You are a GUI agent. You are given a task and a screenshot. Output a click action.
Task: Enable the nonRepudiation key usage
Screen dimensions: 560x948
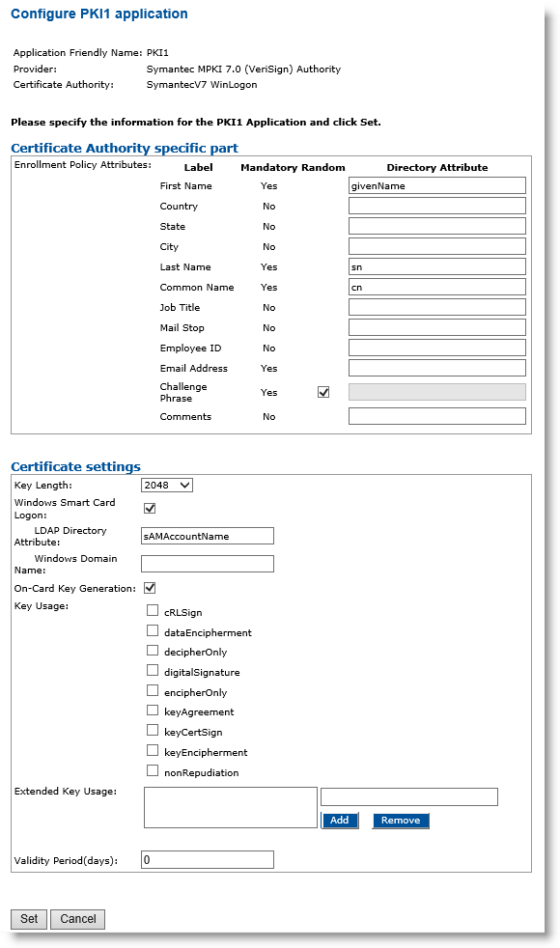click(x=152, y=771)
